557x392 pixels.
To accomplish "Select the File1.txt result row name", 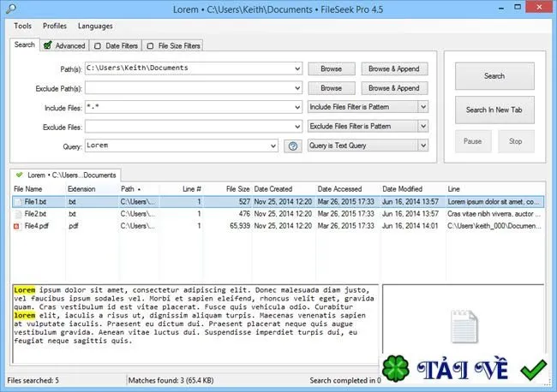I will [35, 202].
